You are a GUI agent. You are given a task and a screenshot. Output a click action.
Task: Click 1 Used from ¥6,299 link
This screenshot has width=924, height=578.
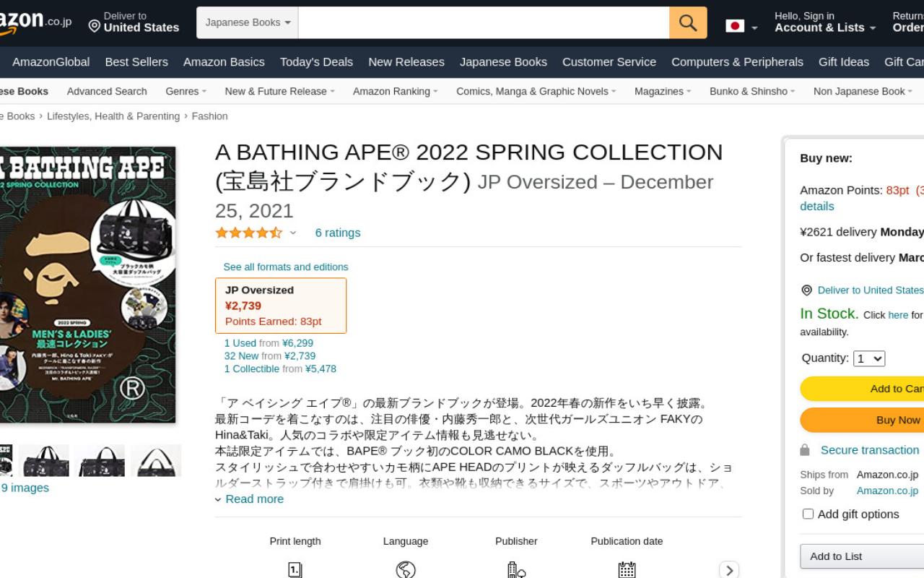click(x=269, y=343)
